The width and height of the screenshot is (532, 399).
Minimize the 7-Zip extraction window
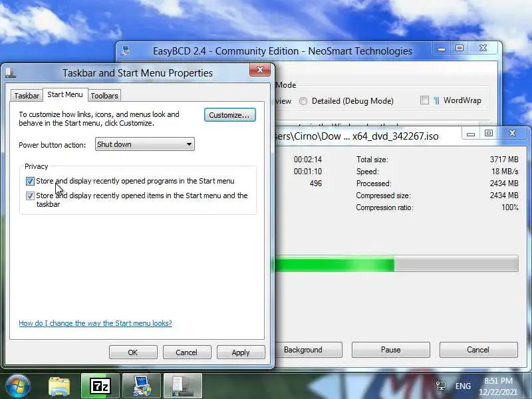tap(471, 134)
